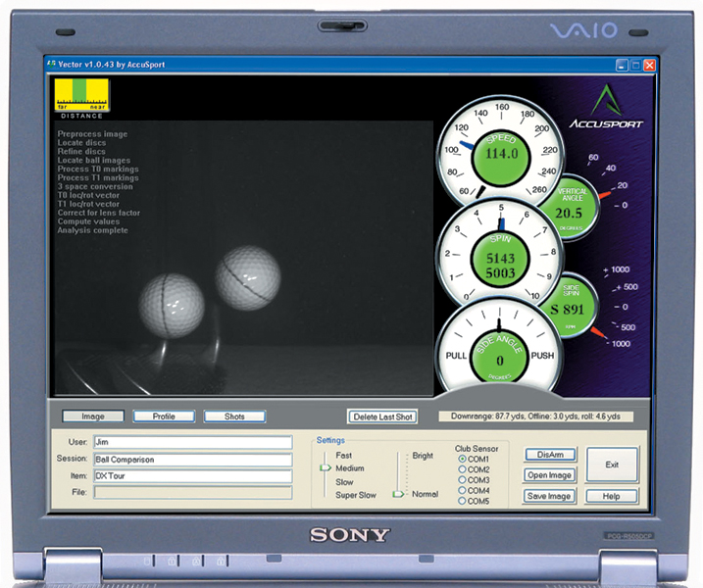Select the COM3 club sensor option
The height and width of the screenshot is (588, 703).
coord(462,480)
